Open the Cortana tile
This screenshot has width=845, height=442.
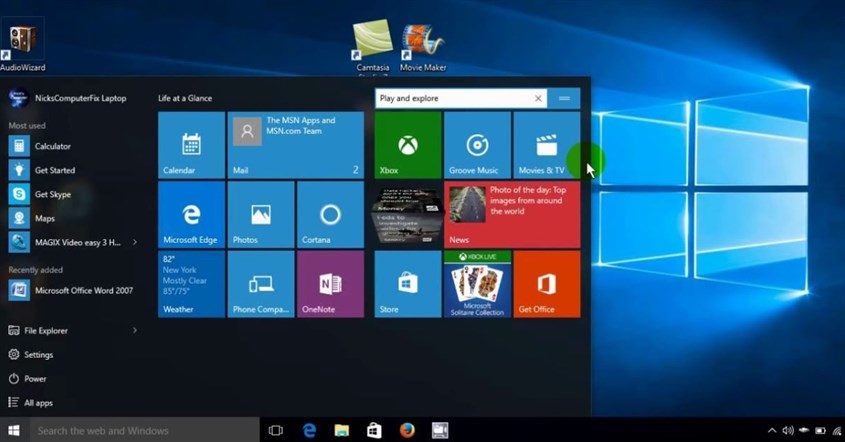tap(330, 215)
